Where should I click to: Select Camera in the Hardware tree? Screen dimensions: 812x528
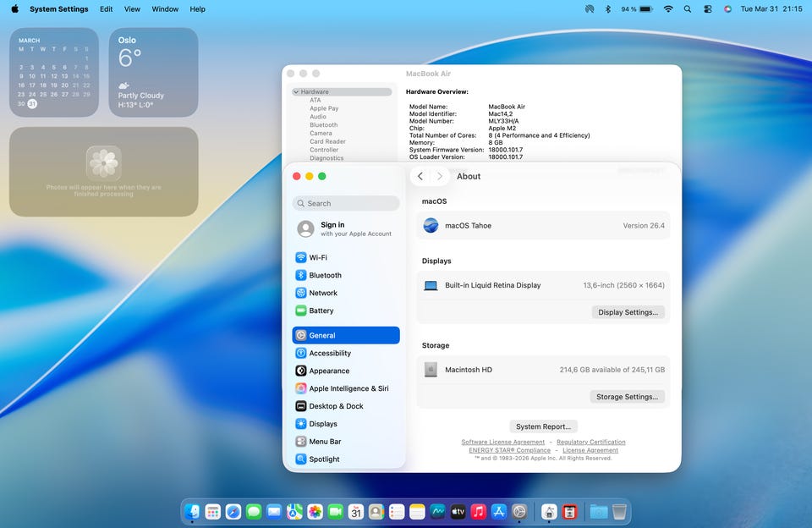[321, 133]
